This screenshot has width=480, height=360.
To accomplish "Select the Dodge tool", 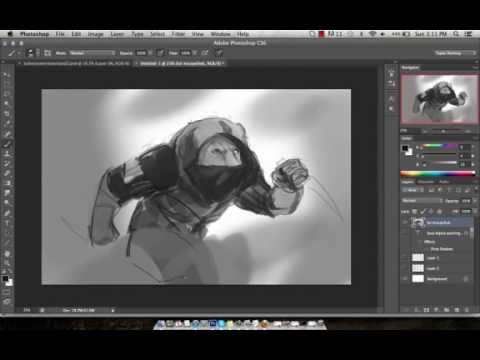I will pyautogui.click(x=7, y=202).
